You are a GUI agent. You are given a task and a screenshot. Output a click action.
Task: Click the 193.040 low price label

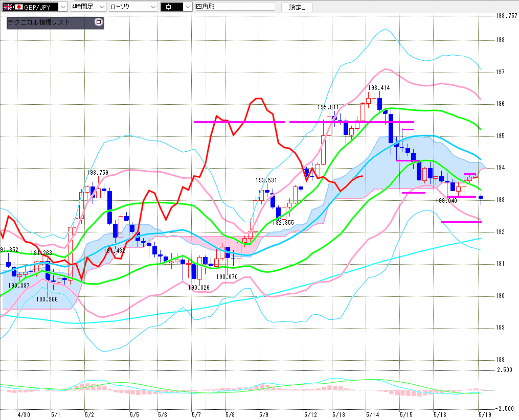(x=446, y=201)
